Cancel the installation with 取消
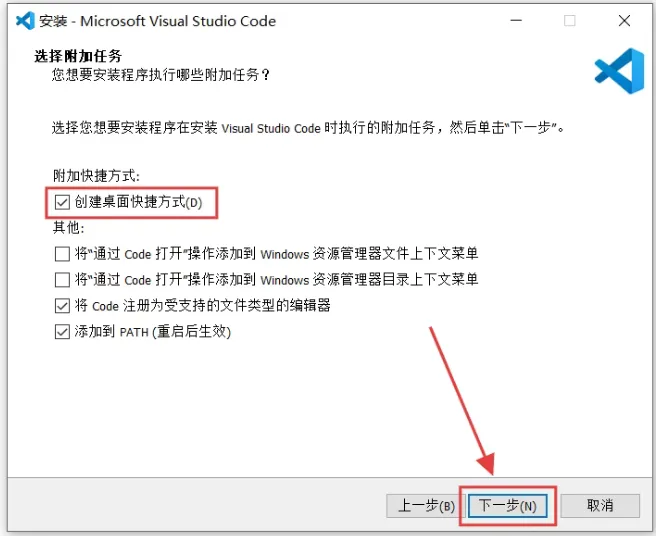The width and height of the screenshot is (656, 536). point(600,506)
